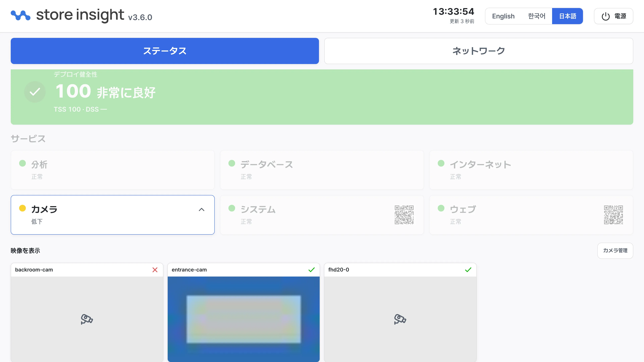
Task: Click the TSS 100 · DSS score text
Action: 80,109
